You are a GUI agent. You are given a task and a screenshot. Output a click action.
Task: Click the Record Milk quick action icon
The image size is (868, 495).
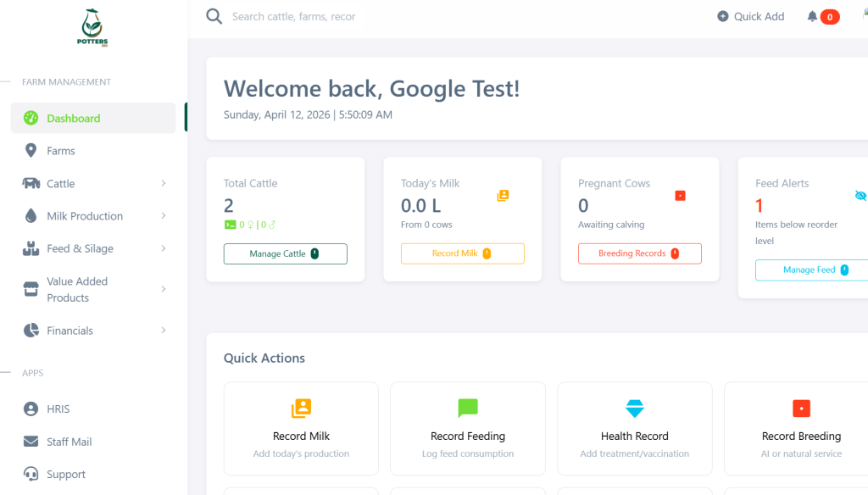301,409
